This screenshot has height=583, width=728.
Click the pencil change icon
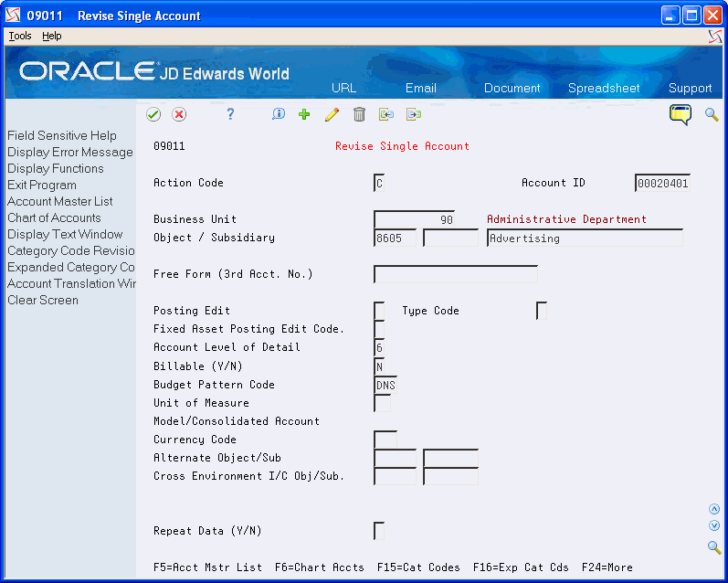[332, 114]
